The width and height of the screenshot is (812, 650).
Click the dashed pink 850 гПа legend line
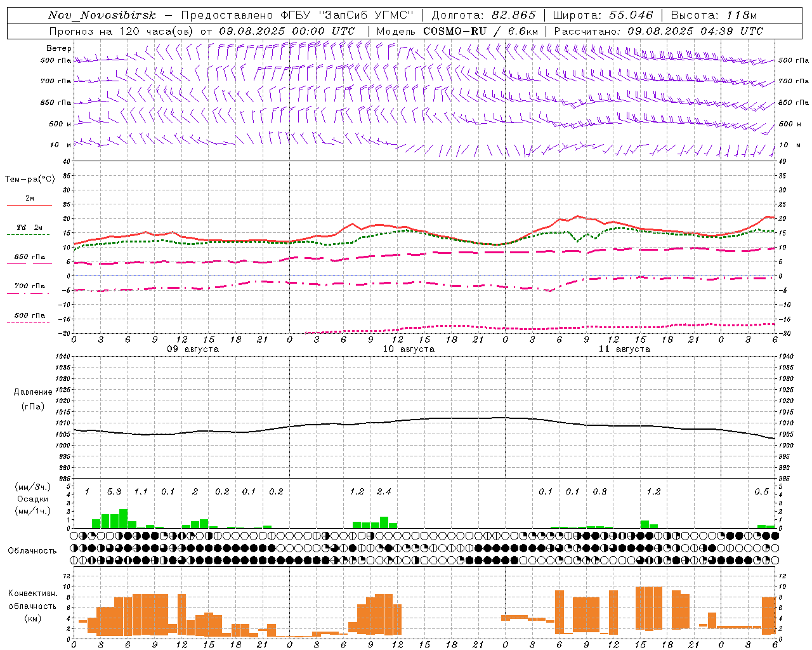point(29,263)
